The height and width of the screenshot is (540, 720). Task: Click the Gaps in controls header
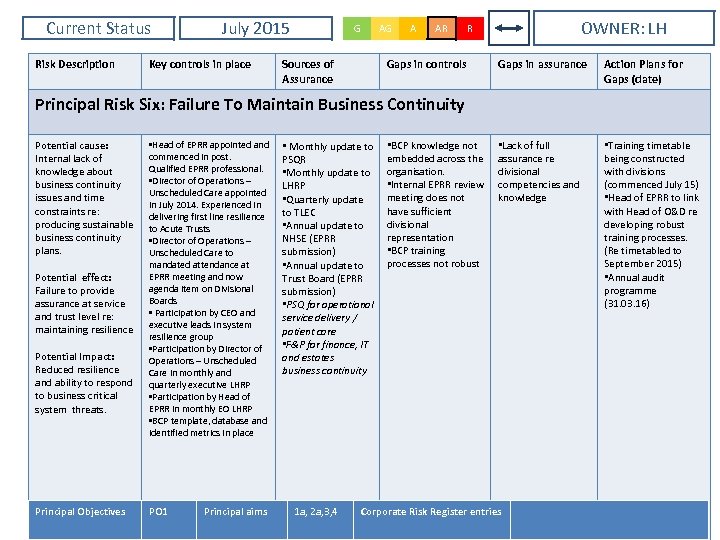[x=427, y=64]
